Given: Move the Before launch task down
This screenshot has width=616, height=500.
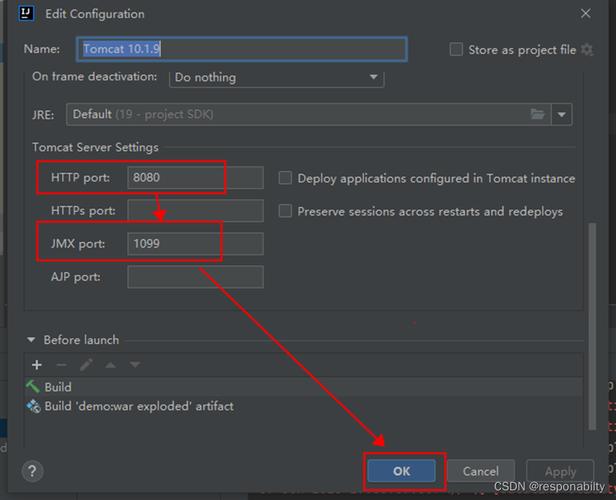Looking at the screenshot, I should (x=135, y=365).
